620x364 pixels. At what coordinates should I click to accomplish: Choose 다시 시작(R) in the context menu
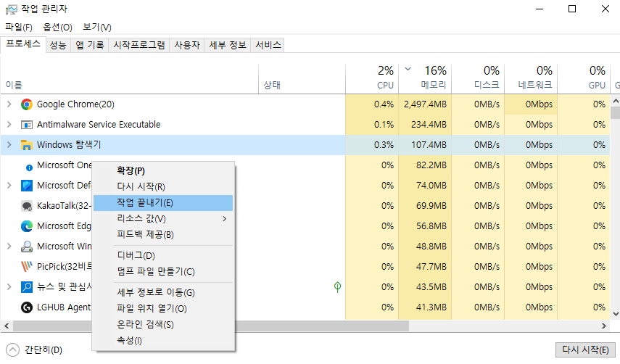point(163,186)
